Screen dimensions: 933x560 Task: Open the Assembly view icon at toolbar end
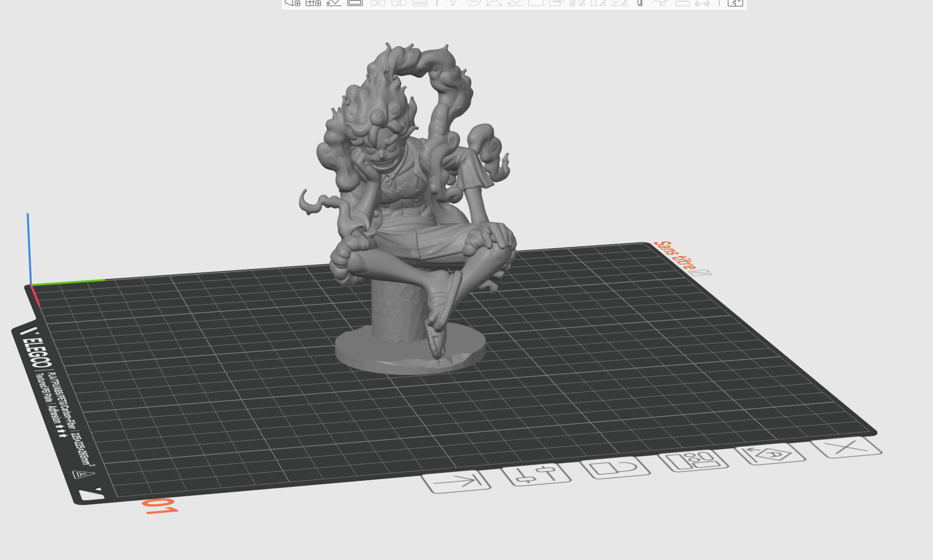pyautogui.click(x=735, y=2)
